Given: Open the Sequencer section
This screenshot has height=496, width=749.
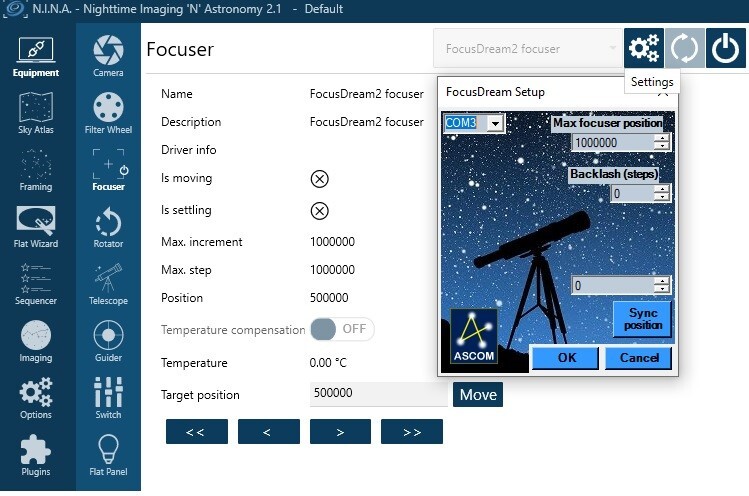Looking at the screenshot, I should click(x=36, y=284).
